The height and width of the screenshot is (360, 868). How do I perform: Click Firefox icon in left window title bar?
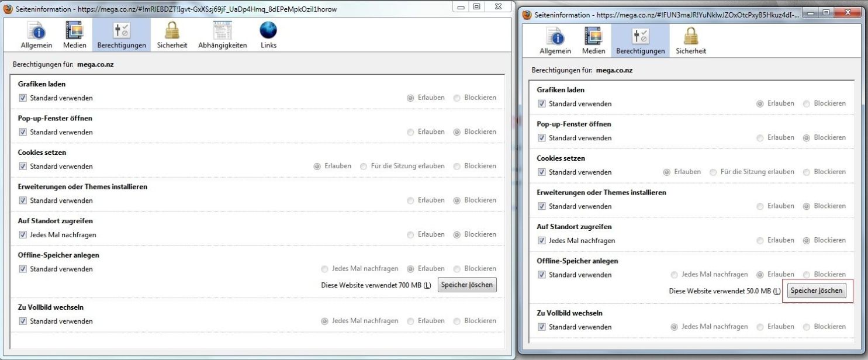pos(8,9)
